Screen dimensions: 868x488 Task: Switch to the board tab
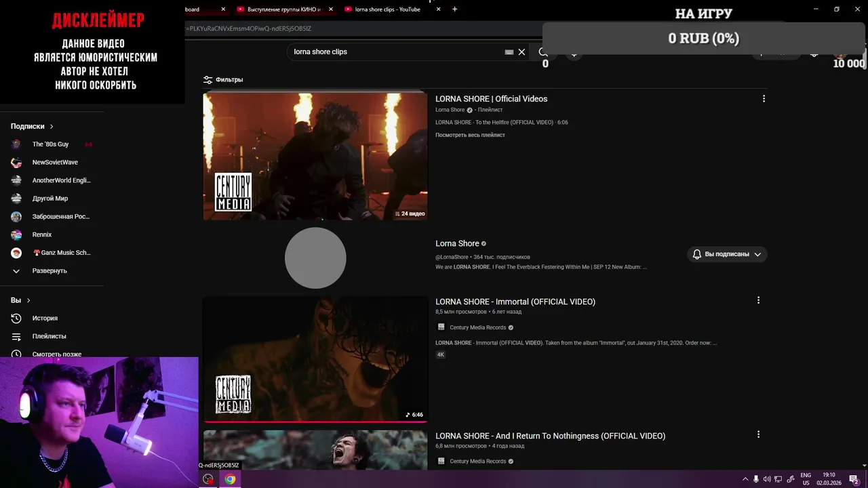(205, 9)
